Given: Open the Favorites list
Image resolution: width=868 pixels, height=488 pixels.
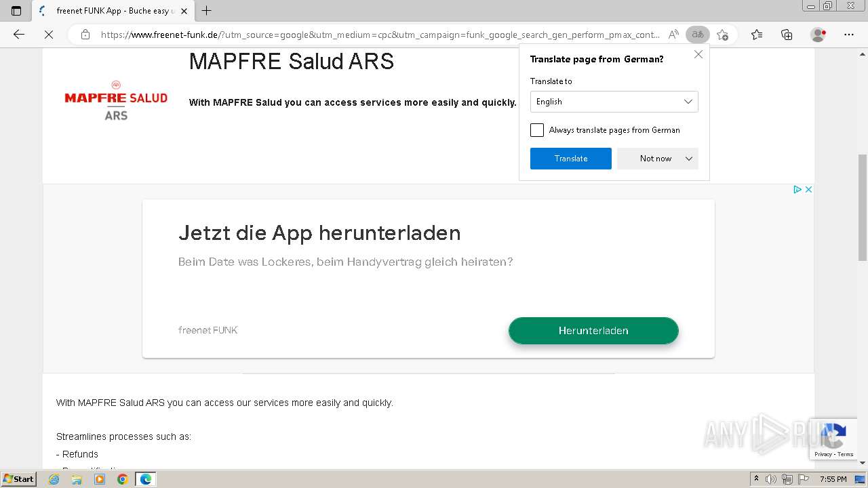Looking at the screenshot, I should 757,35.
